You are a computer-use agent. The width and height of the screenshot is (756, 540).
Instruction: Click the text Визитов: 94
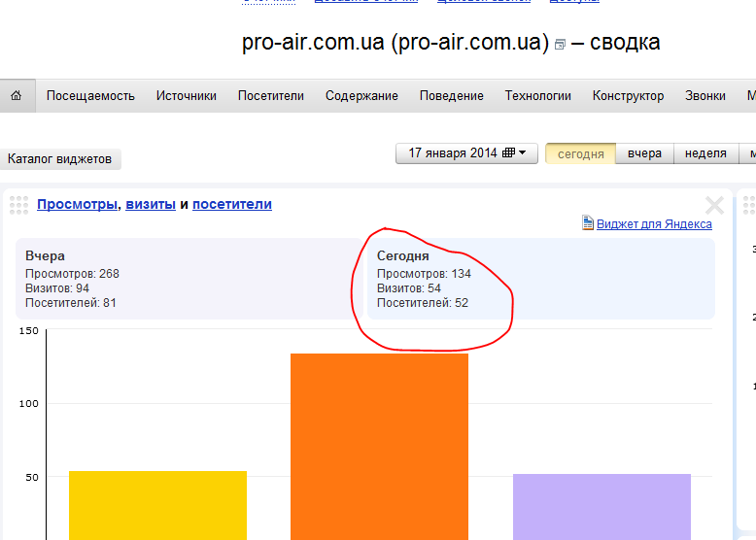click(57, 288)
